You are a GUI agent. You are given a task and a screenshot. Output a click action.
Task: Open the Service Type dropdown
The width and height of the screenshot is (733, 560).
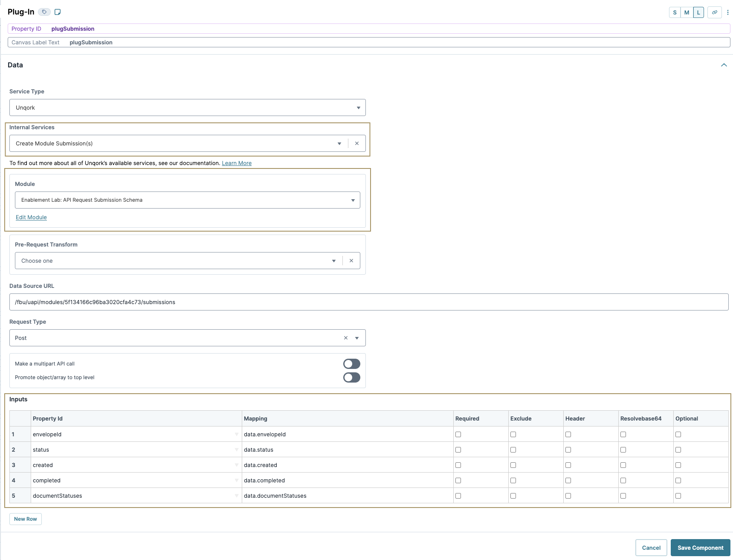point(358,107)
